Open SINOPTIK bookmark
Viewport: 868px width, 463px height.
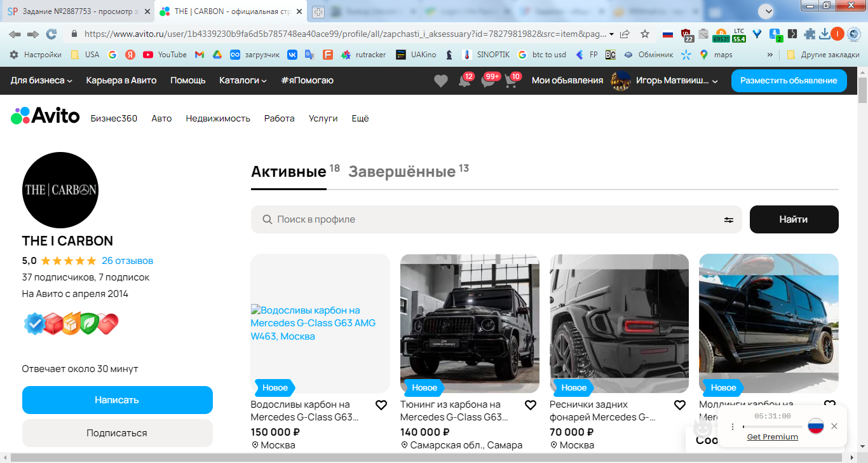click(x=485, y=55)
